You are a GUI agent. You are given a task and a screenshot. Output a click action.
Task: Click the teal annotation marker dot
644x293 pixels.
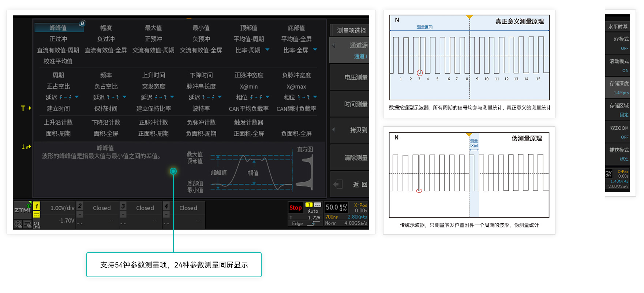click(x=173, y=171)
